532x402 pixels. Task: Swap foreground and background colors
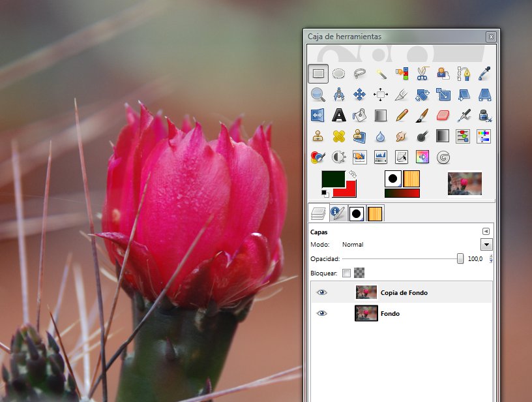tap(353, 174)
